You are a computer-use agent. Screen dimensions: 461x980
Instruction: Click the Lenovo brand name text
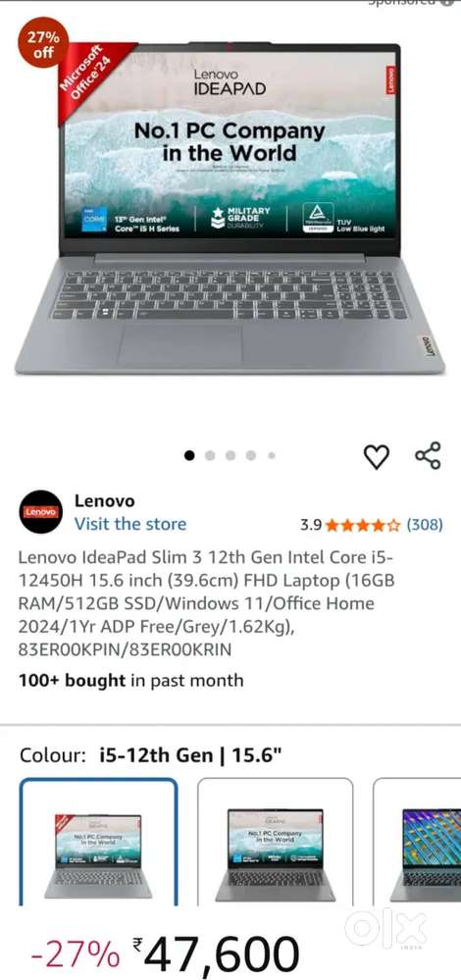(x=104, y=500)
